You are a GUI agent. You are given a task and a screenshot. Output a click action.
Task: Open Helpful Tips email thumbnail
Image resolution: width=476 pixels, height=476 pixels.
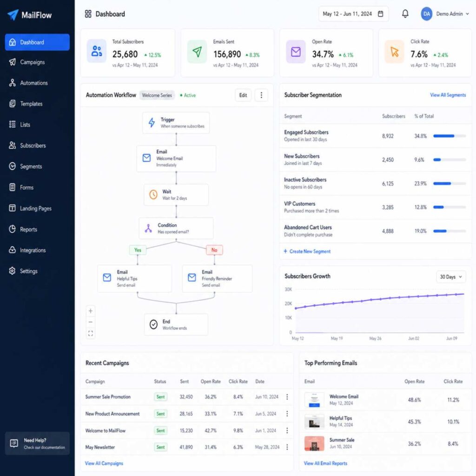(x=314, y=422)
